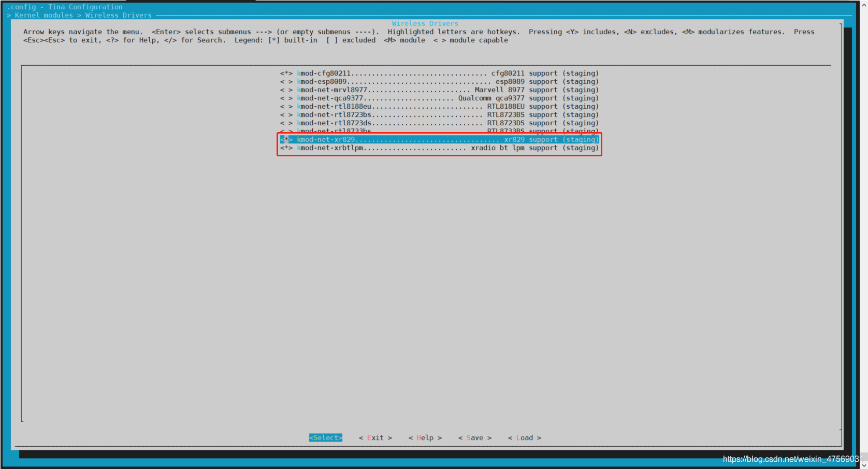The width and height of the screenshot is (868, 469).
Task: Toggle the kmod-net-xr829 selection marker
Action: pyautogui.click(x=286, y=140)
